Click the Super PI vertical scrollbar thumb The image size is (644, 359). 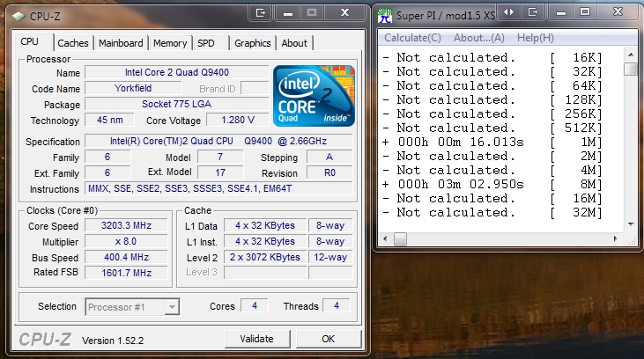click(631, 69)
